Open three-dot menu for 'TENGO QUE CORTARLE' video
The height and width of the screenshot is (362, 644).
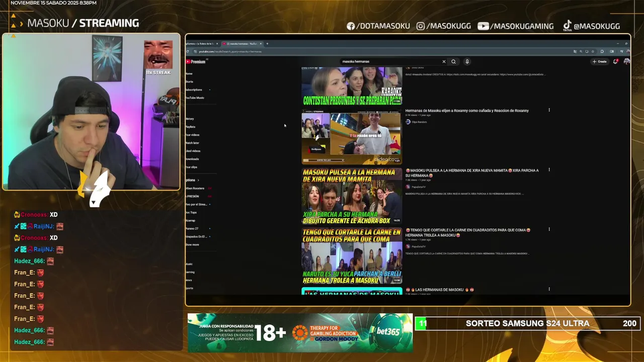549,229
